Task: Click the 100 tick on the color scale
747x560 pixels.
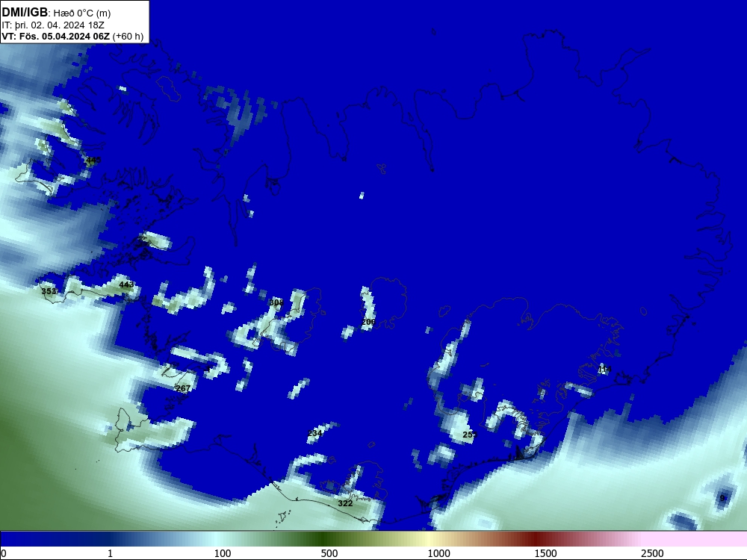Action: point(223,553)
